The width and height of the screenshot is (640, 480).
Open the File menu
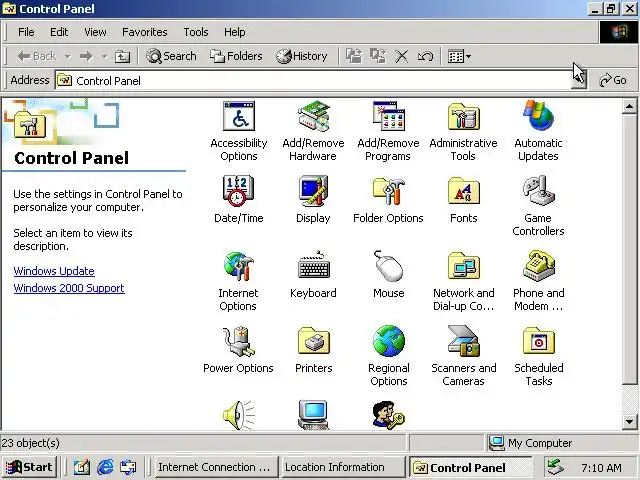[x=26, y=32]
